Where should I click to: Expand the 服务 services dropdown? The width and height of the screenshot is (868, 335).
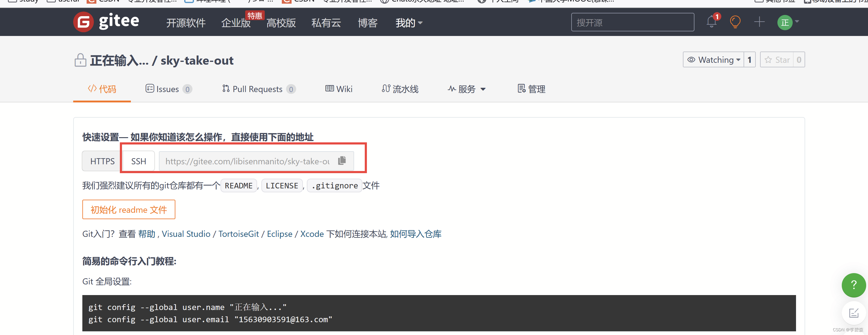pyautogui.click(x=467, y=89)
